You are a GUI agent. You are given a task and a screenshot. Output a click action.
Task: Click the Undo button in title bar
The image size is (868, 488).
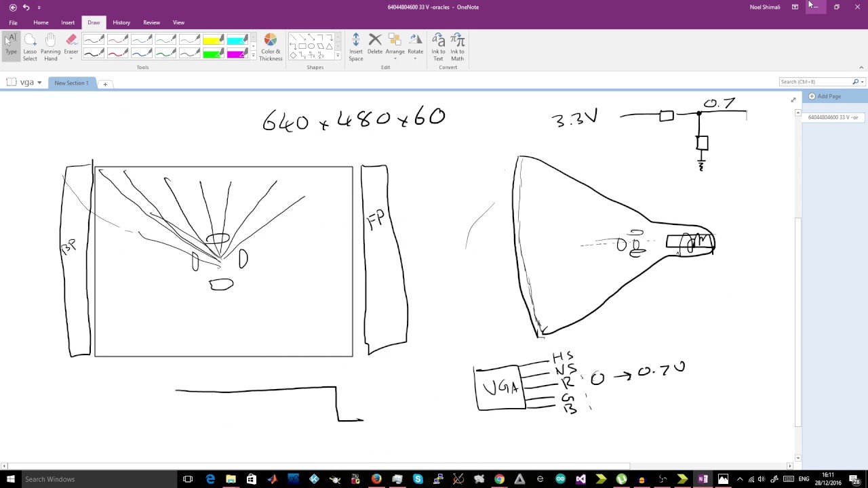(26, 7)
